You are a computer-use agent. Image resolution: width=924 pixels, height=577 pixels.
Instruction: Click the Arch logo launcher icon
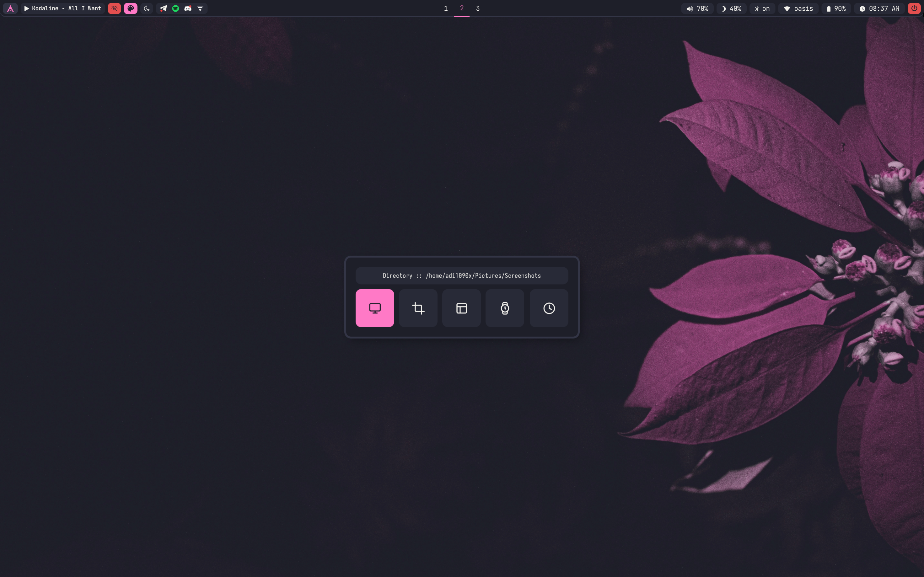tap(10, 8)
